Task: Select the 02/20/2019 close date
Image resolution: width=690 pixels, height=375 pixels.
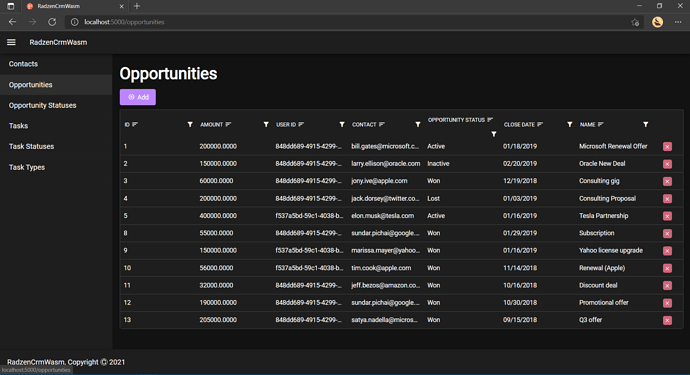Action: [x=520, y=163]
